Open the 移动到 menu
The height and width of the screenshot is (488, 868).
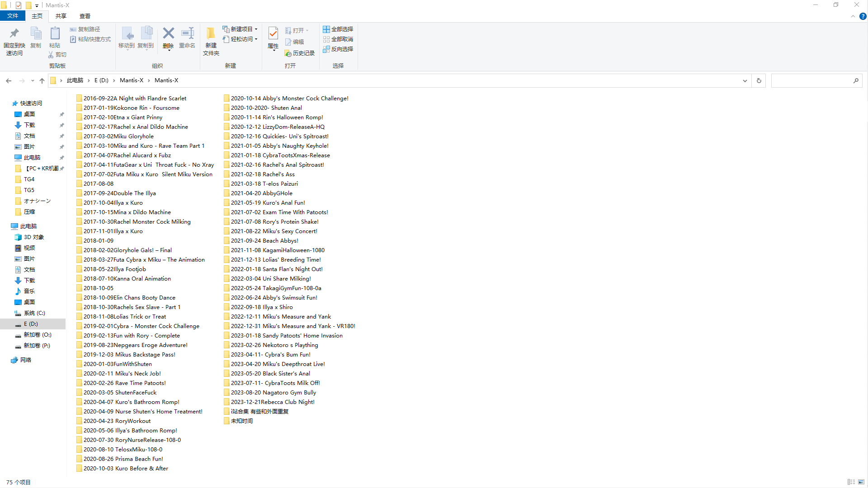[127, 38]
